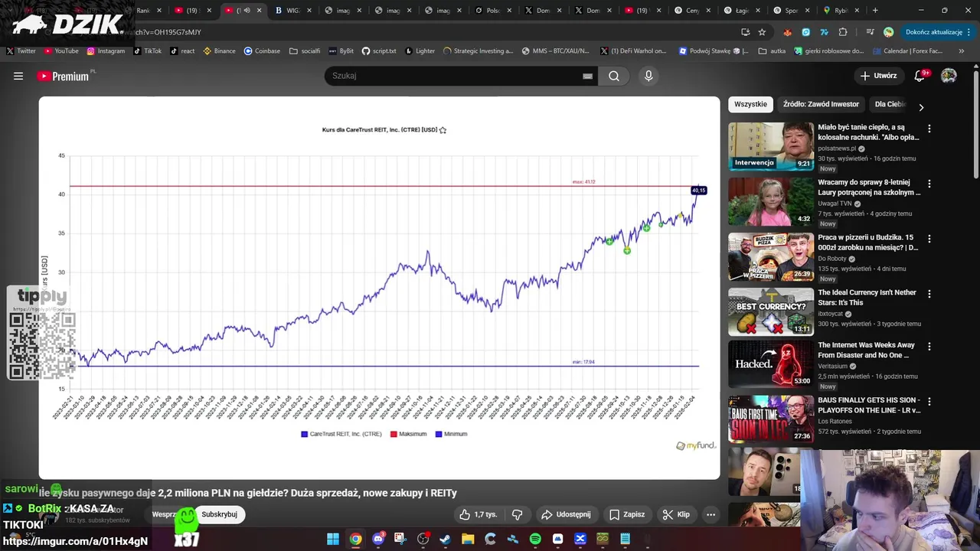Create a clip with the Klip button
This screenshot has width=980, height=551.
676,514
